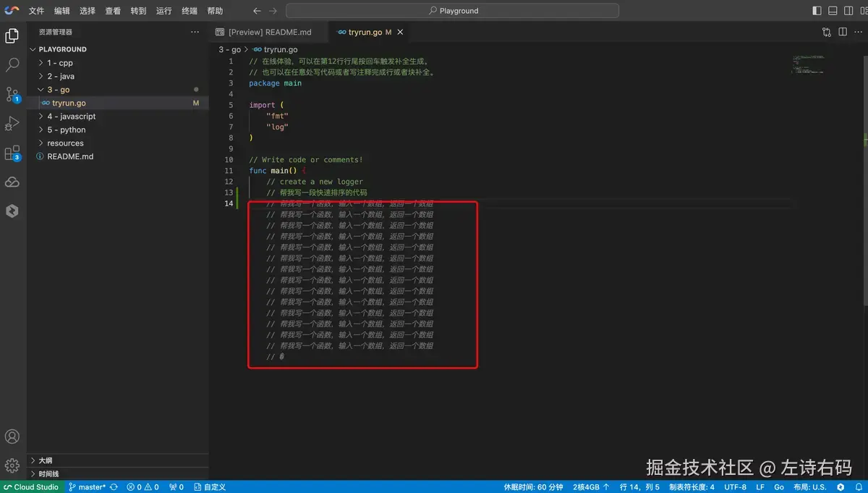Open the Extensions view icon
The width and height of the screenshot is (868, 493).
[12, 153]
